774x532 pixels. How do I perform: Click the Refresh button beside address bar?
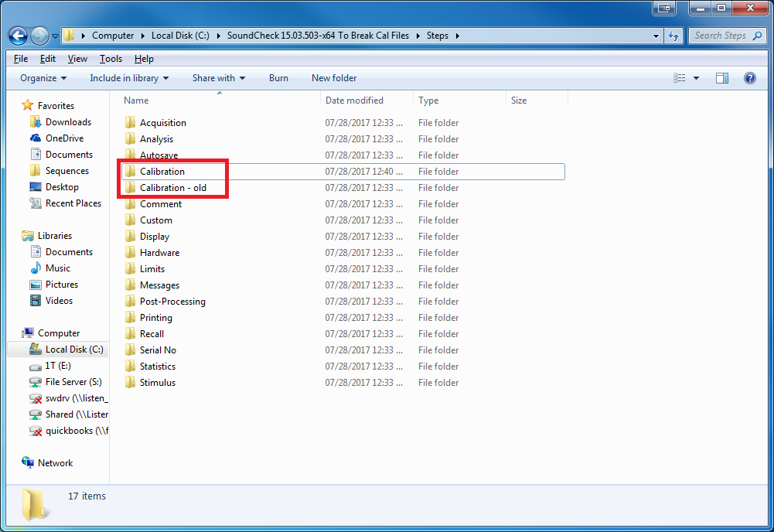point(673,36)
